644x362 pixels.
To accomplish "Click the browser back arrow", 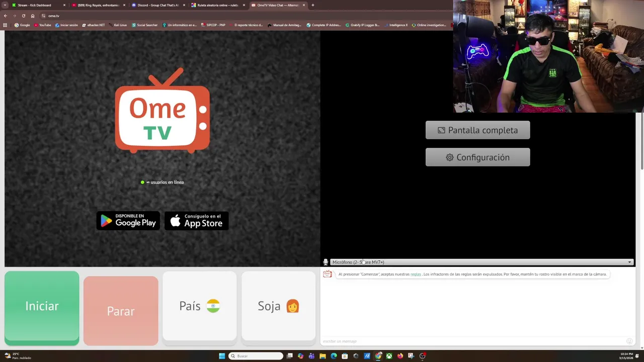I will pos(6,16).
